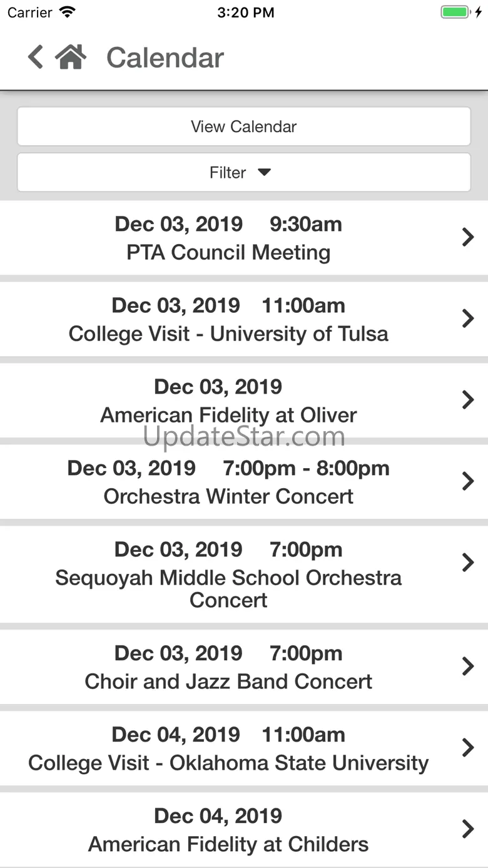Tap chevron for Choir and Jazz Band
Screen dimensions: 488x868
[x=467, y=666]
